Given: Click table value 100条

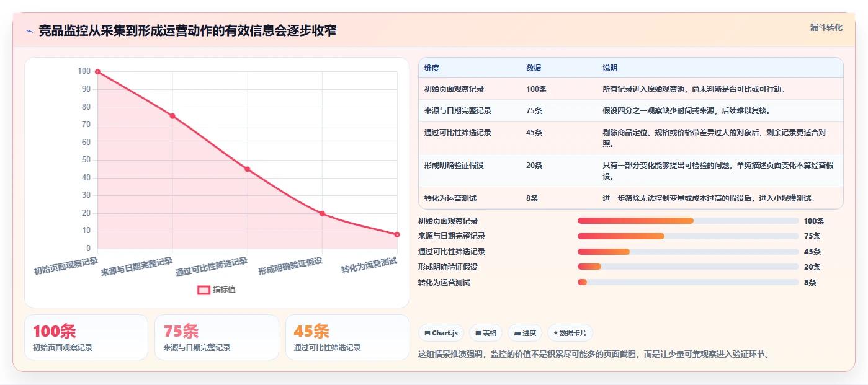Looking at the screenshot, I should coord(536,89).
